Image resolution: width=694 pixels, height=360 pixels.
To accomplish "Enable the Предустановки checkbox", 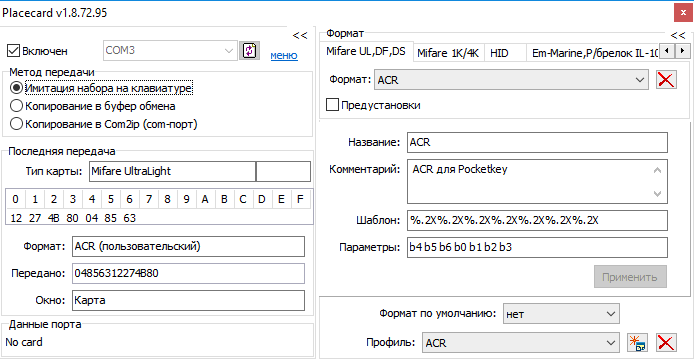I will tap(332, 105).
